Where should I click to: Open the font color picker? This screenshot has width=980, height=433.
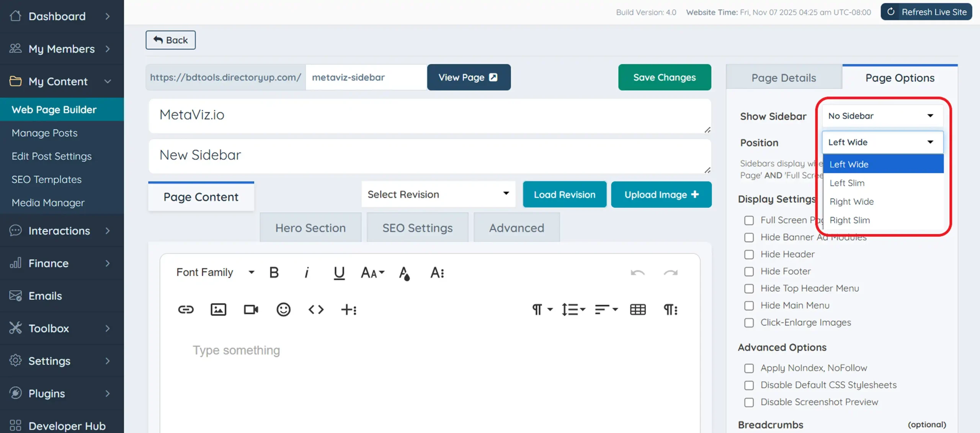point(405,273)
